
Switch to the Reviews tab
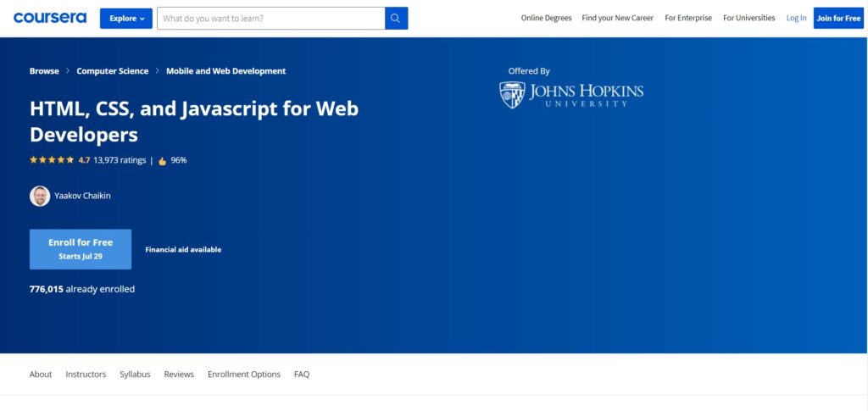coord(179,374)
